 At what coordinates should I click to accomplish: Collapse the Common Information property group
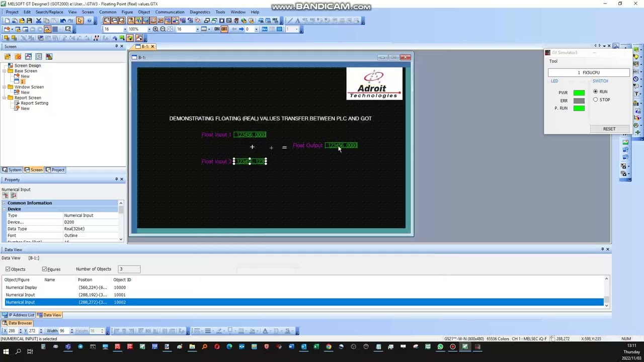pos(4,203)
